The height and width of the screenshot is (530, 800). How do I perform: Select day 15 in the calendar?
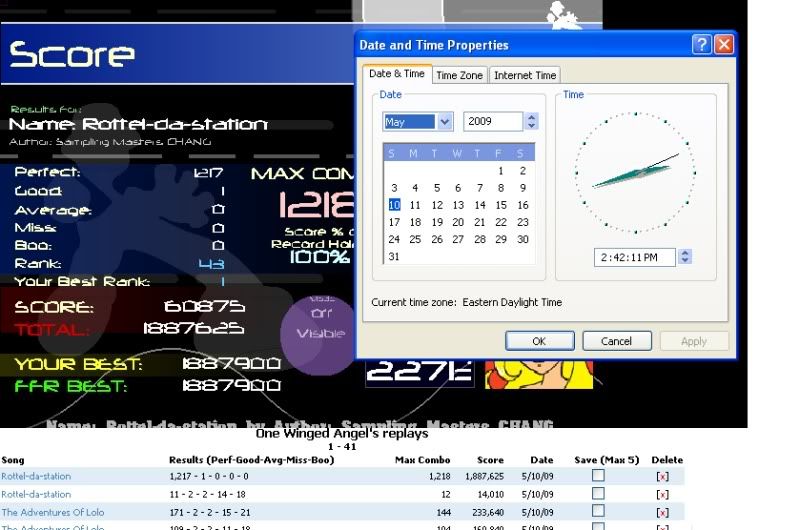[x=501, y=205]
